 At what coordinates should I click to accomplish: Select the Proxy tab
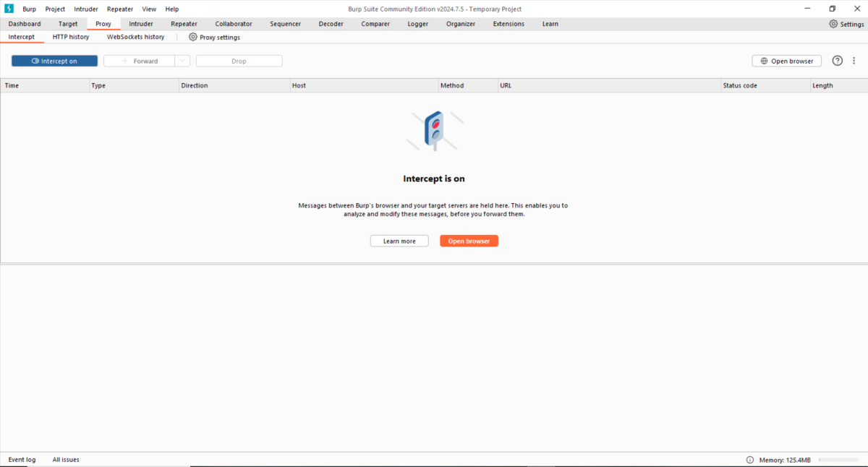tap(103, 24)
